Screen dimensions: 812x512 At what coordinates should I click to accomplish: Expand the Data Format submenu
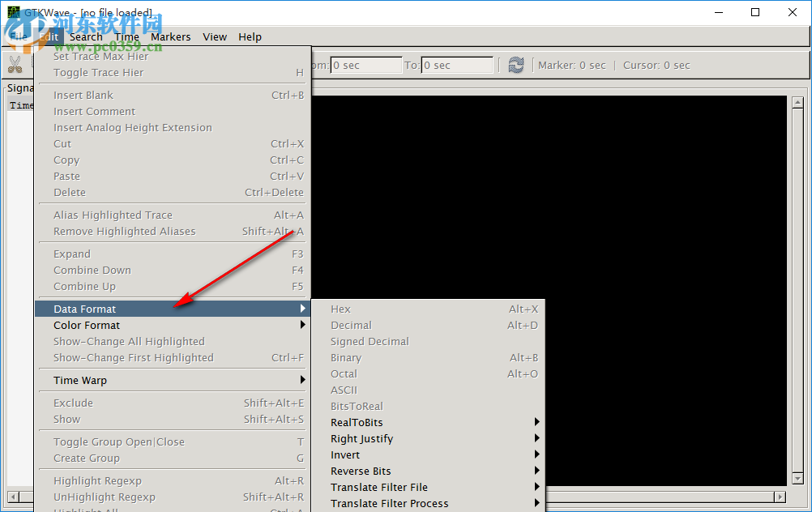[173, 309]
